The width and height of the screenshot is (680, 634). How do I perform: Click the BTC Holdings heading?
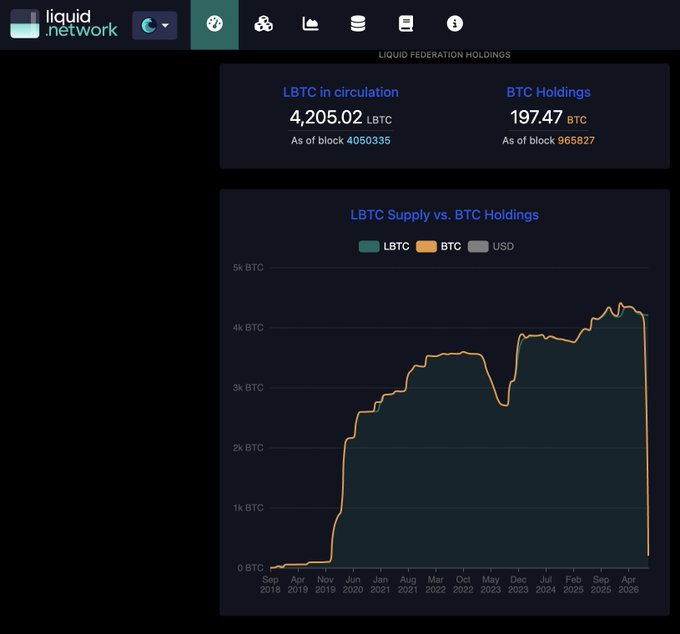click(x=549, y=92)
